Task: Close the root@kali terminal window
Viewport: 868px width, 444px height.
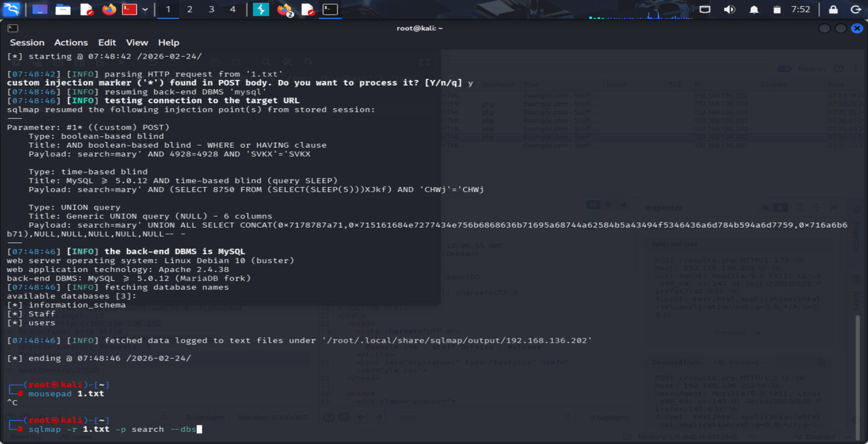Action: [857, 28]
